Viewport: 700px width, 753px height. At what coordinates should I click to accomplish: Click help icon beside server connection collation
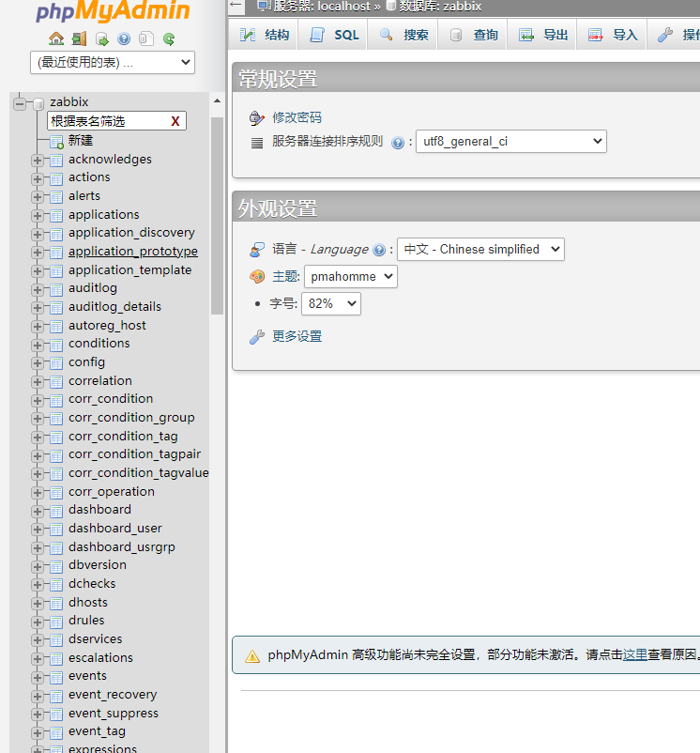pos(398,143)
